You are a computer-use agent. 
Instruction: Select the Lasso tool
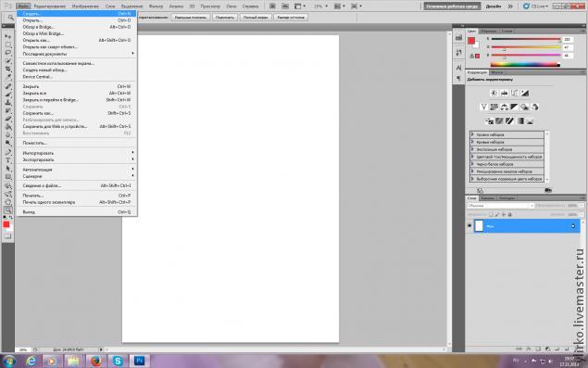click(8, 53)
